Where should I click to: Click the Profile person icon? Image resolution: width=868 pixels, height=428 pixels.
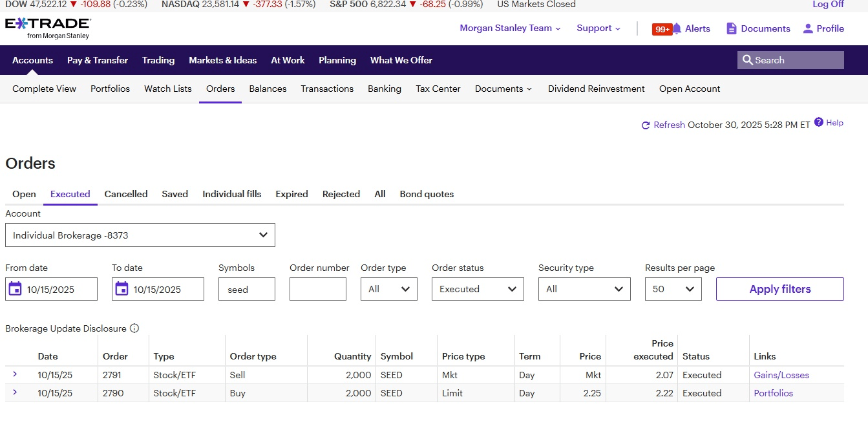tap(808, 28)
